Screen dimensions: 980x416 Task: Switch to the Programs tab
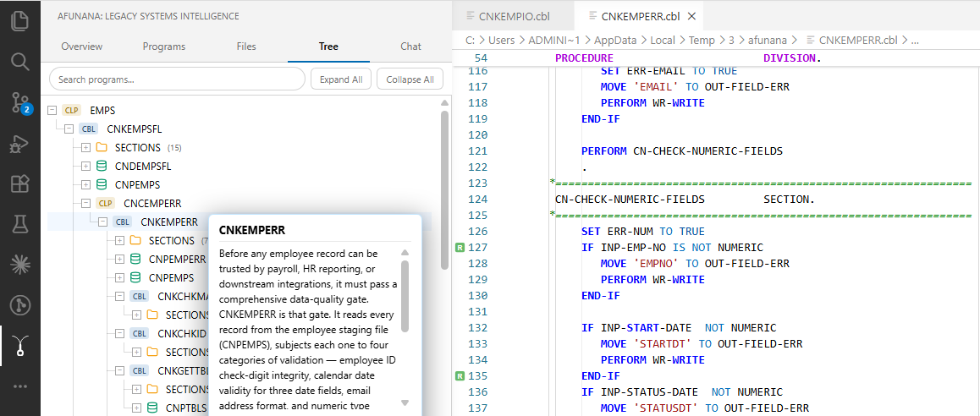[163, 47]
